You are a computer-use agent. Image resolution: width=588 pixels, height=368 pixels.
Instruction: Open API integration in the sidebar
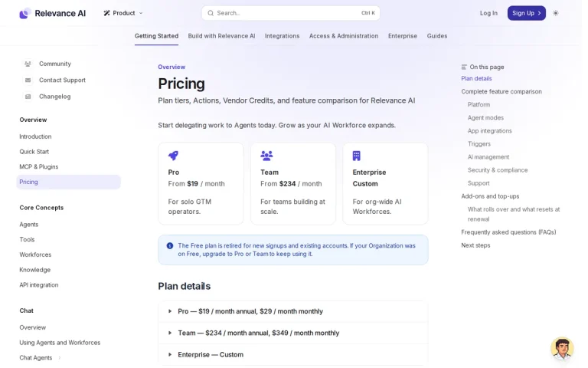[x=39, y=285]
